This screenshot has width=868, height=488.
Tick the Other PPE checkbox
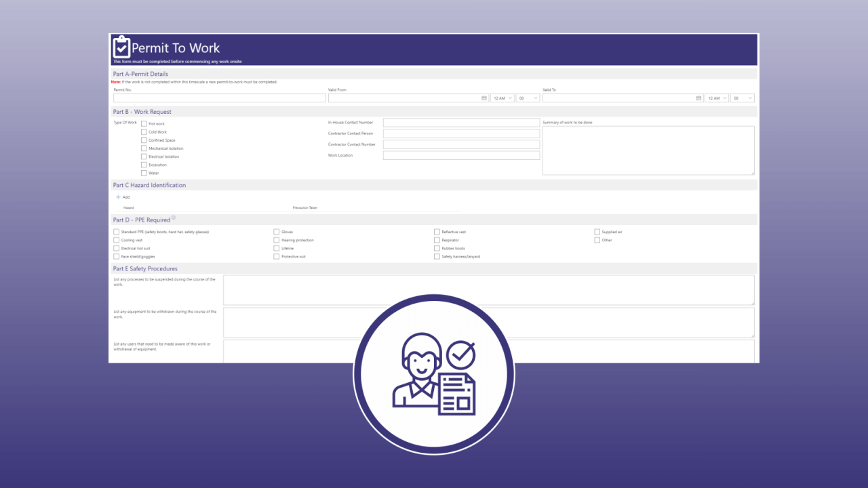click(x=597, y=240)
